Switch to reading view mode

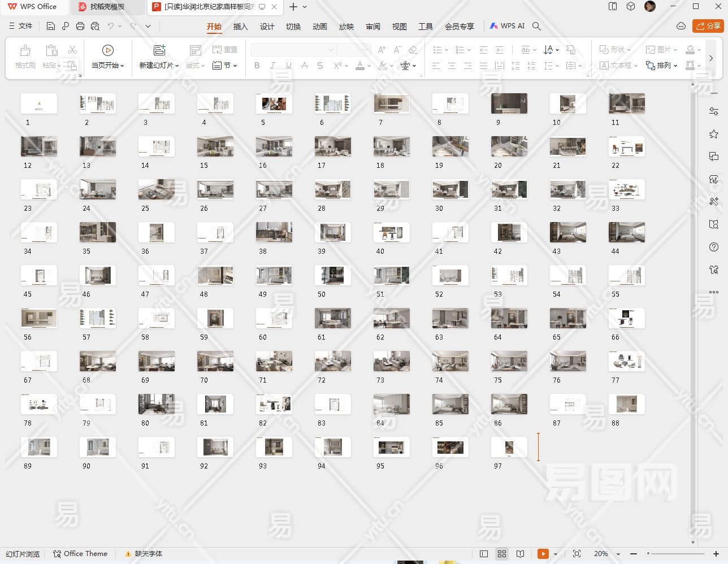[x=521, y=554]
